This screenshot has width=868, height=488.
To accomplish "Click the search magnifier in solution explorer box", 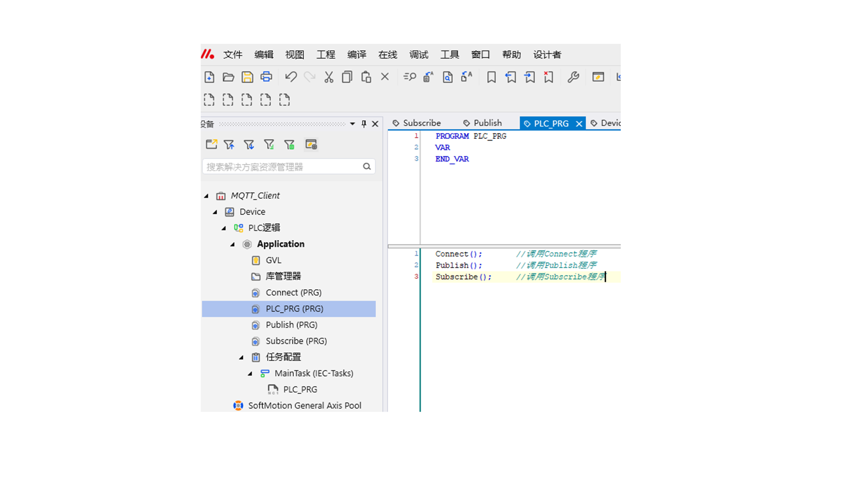I will point(367,167).
